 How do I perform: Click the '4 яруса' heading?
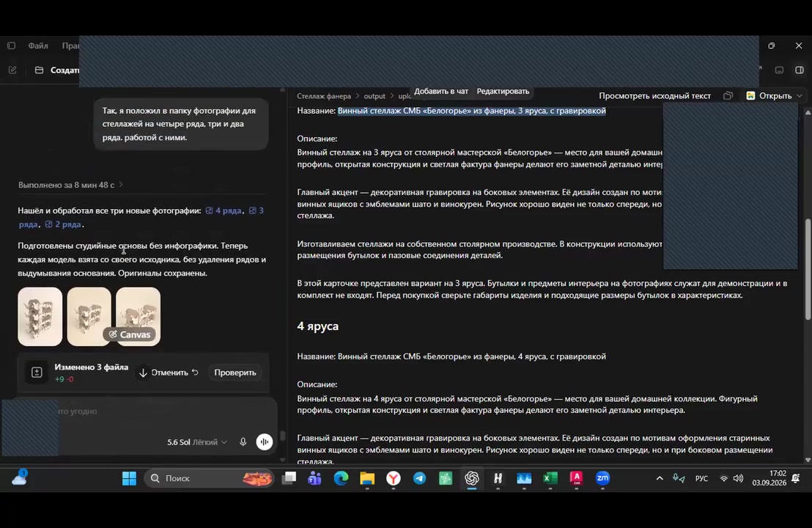(x=317, y=326)
